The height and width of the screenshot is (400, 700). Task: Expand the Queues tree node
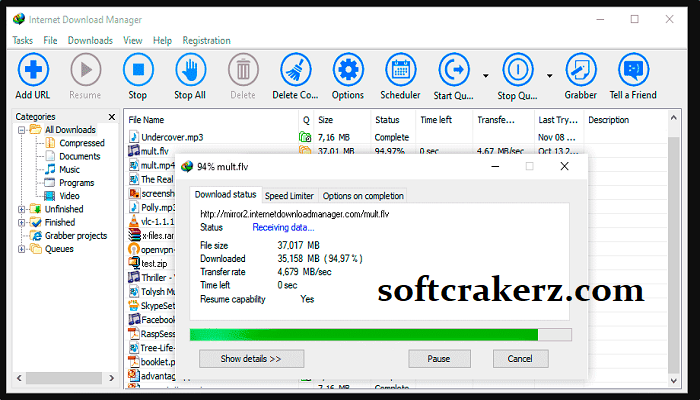pos(21,249)
